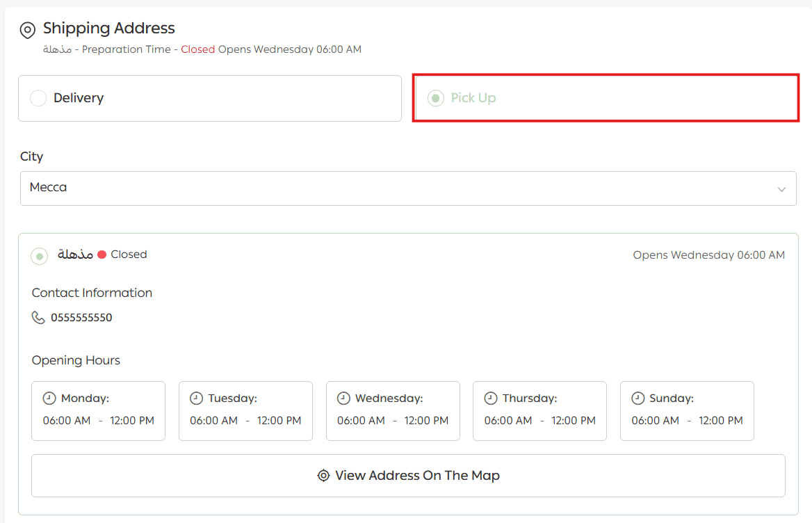This screenshot has height=523, width=812.
Task: Click the Monday opening hours card
Action: point(98,410)
